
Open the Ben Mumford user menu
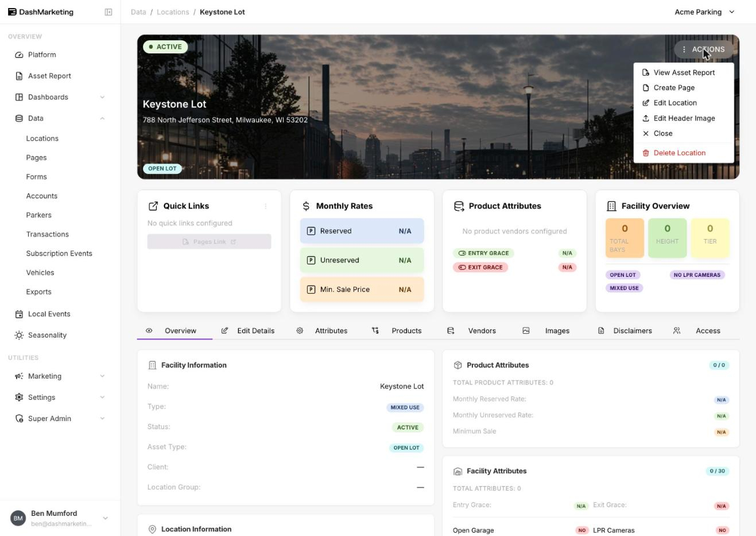coord(60,518)
